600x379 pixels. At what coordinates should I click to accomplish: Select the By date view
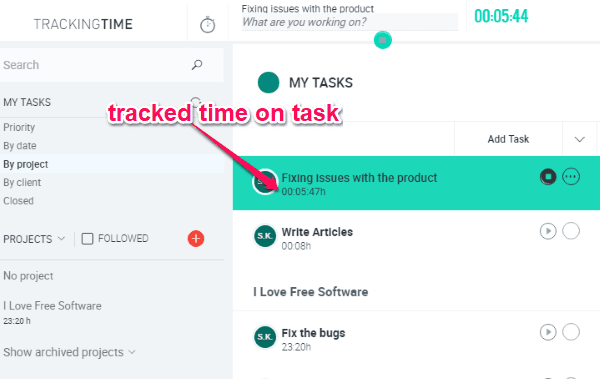[20, 145]
